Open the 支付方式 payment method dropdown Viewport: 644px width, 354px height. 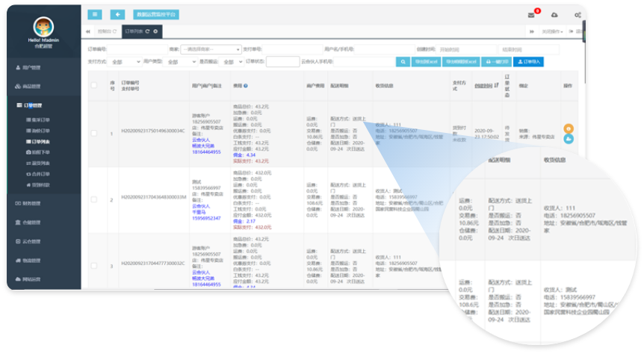126,62
